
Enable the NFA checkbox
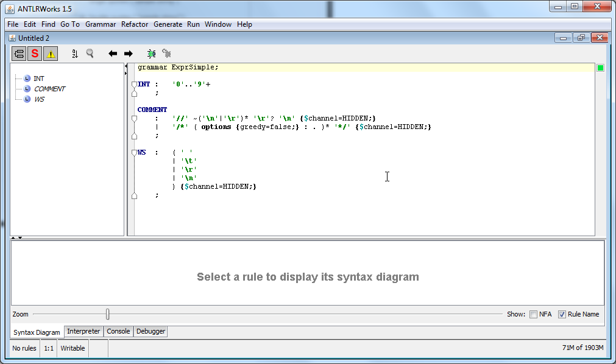click(533, 314)
